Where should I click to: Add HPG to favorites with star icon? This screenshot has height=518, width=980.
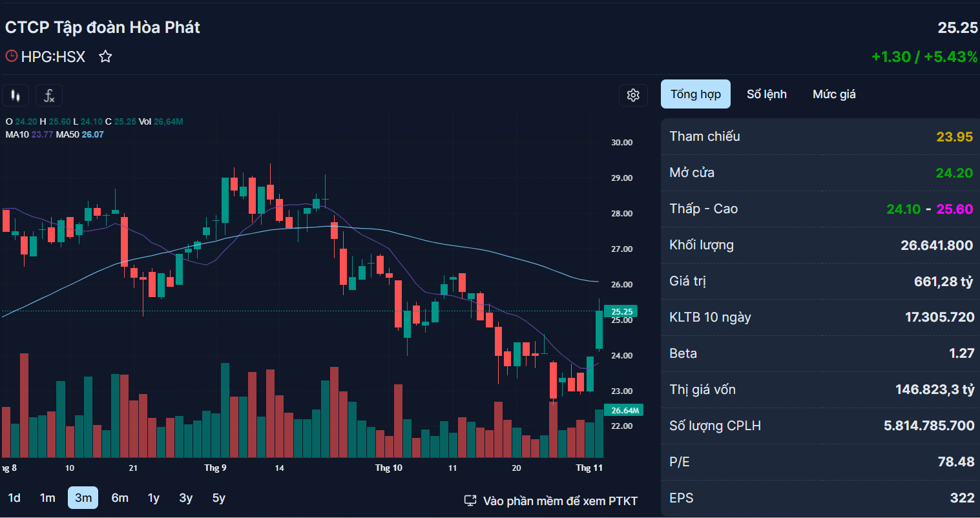point(105,57)
